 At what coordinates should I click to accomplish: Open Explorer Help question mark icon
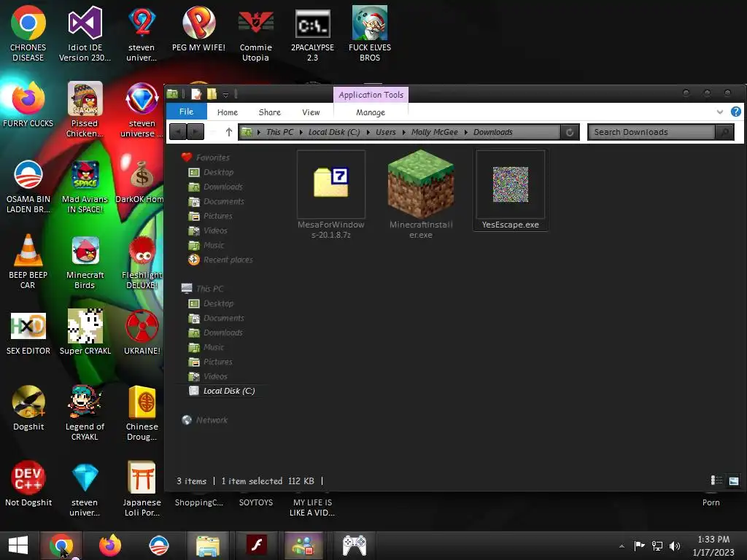735,112
